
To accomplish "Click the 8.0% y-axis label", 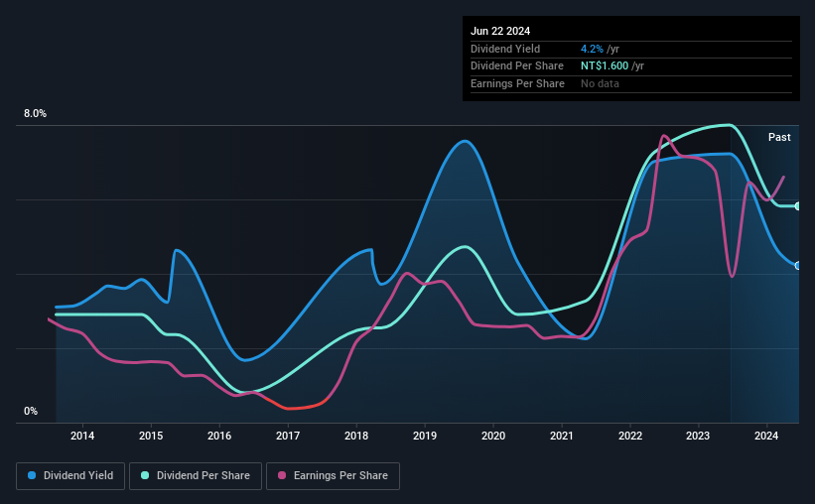I will 35,114.
